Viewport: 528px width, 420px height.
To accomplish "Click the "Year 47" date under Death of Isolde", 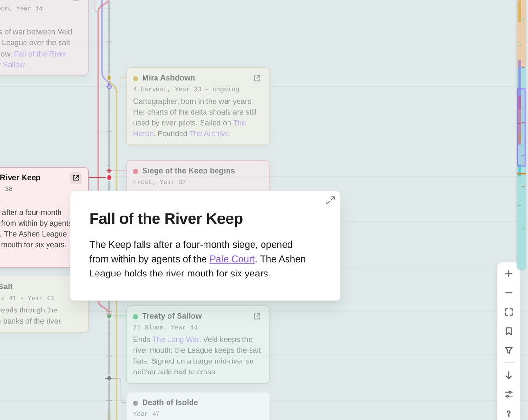I will (146, 414).
